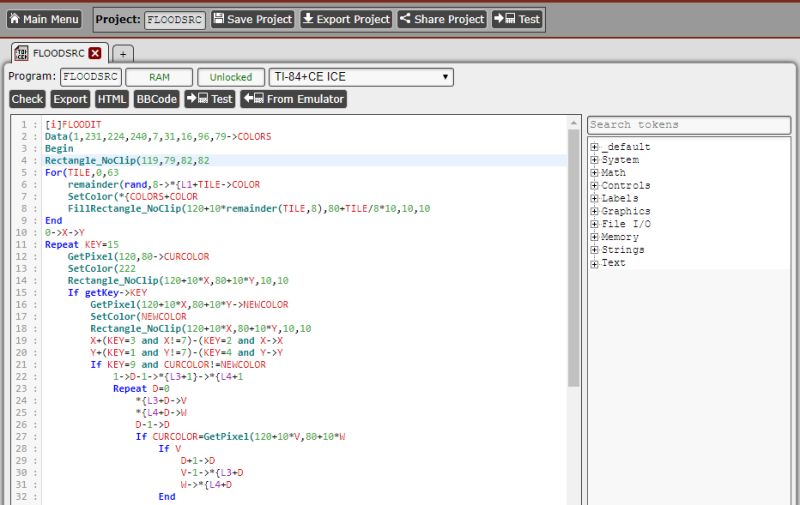Image resolution: width=800 pixels, height=505 pixels.
Task: Click the Search tokens field
Action: (689, 125)
